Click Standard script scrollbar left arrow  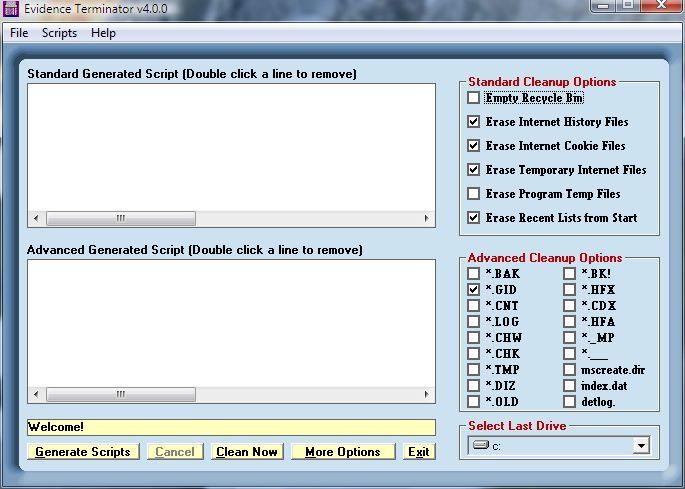pos(36,218)
